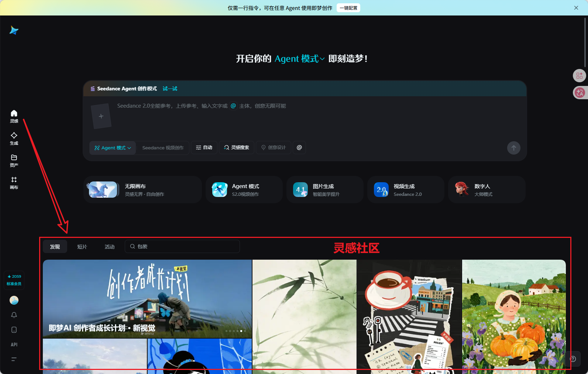588x374 pixels.
Task: Select the active banner carousel dot
Action: pos(241,331)
